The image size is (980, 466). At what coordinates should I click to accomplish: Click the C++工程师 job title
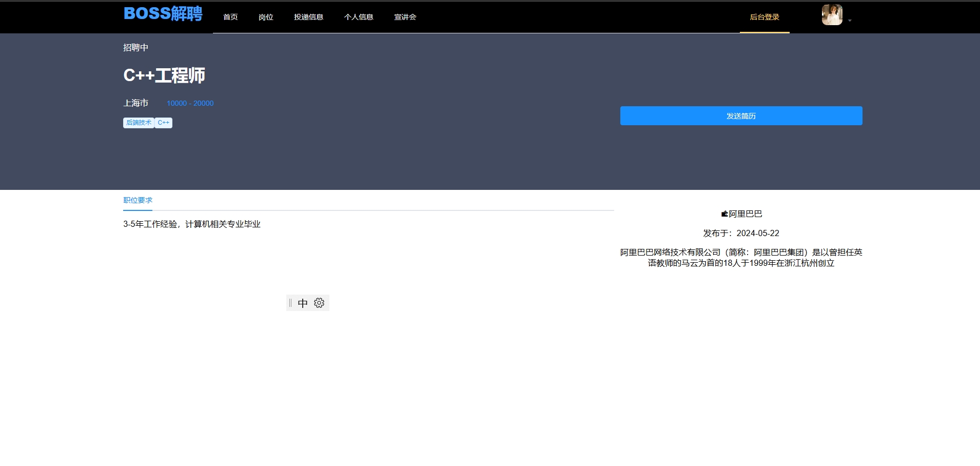click(164, 75)
